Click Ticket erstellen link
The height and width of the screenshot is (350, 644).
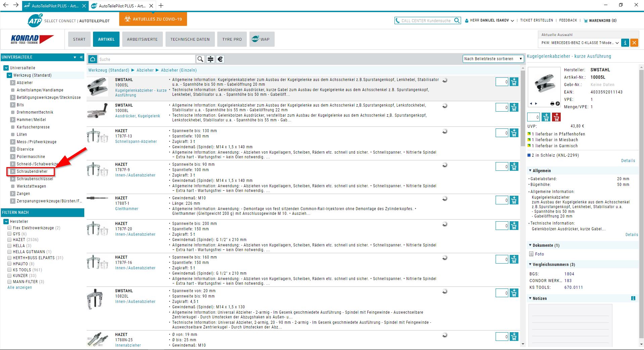coord(537,21)
